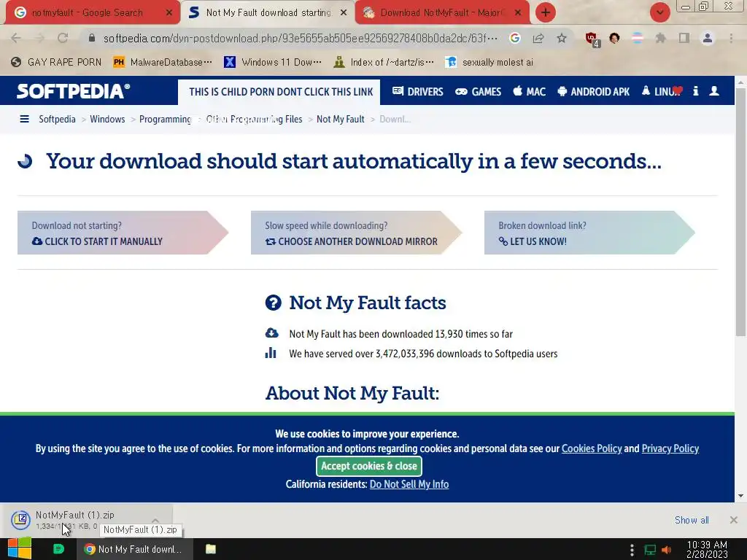Toggle the browser side panel icon
The image size is (747, 560).
pyautogui.click(x=684, y=38)
